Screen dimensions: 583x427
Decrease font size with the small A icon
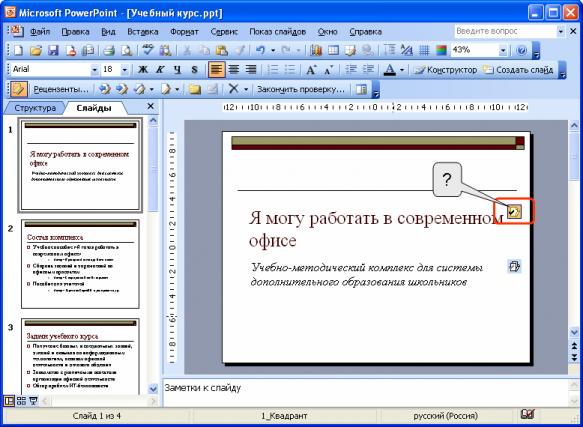click(329, 70)
